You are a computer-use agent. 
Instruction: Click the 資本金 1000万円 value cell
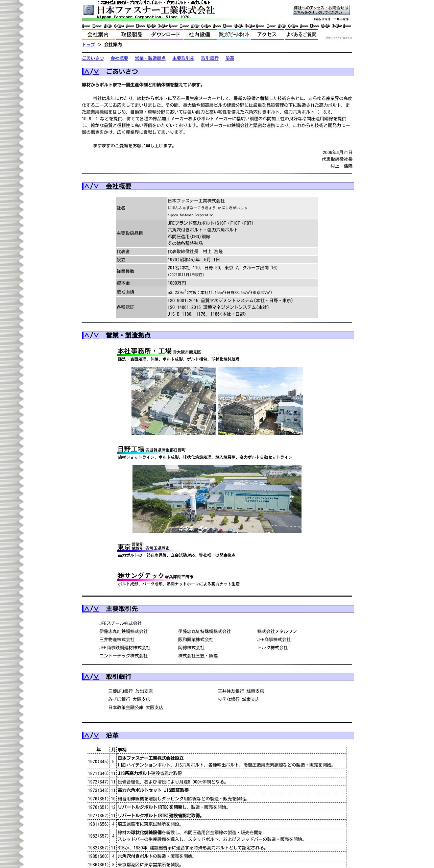click(242, 283)
